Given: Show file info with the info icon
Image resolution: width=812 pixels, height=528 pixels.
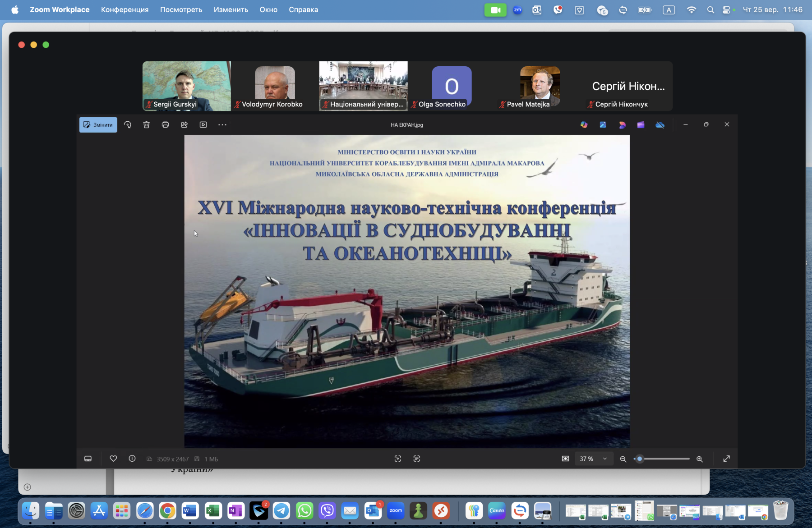Looking at the screenshot, I should tap(132, 459).
